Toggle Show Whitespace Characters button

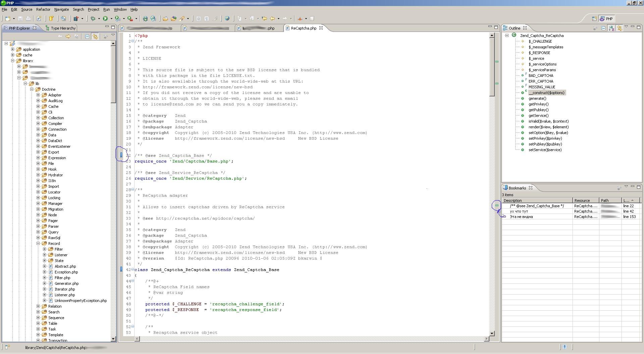207,19
